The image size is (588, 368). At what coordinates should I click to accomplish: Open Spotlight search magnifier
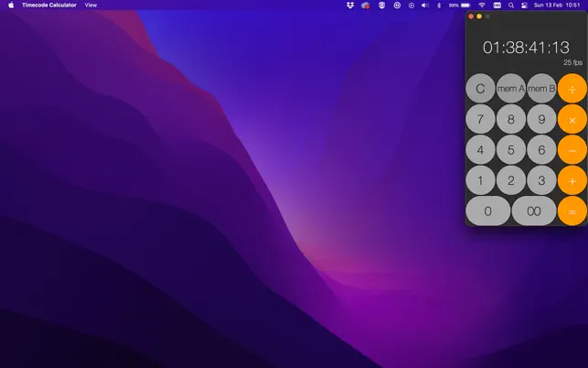pyautogui.click(x=511, y=5)
